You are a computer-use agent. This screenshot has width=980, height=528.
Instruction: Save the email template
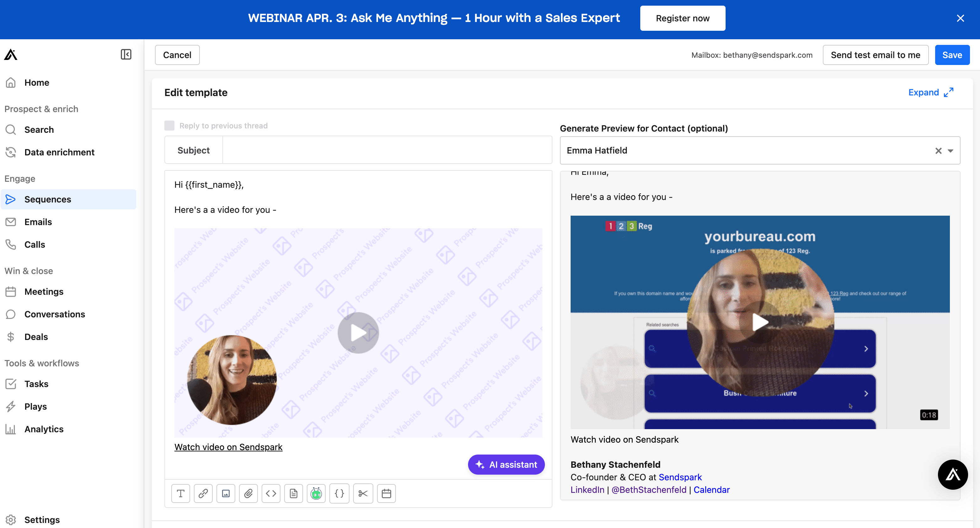[952, 55]
